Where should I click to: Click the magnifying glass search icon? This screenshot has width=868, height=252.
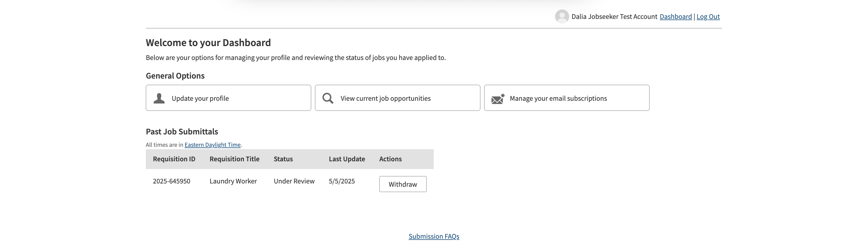pos(328,98)
